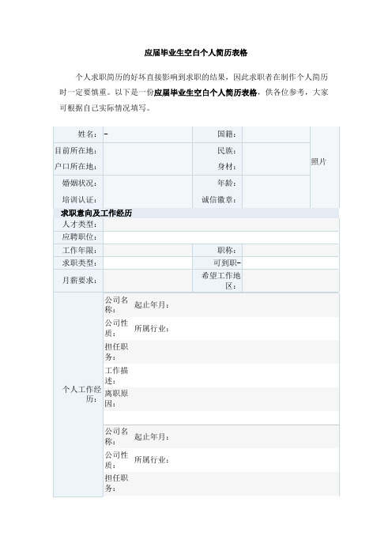Click the 国籍 label cell

(x=217, y=134)
